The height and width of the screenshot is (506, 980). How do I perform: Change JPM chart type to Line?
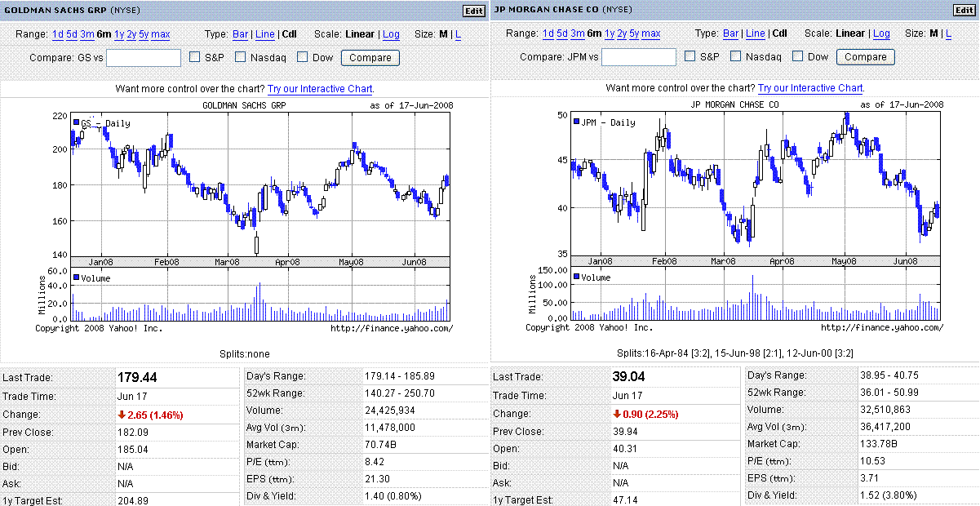(x=756, y=34)
